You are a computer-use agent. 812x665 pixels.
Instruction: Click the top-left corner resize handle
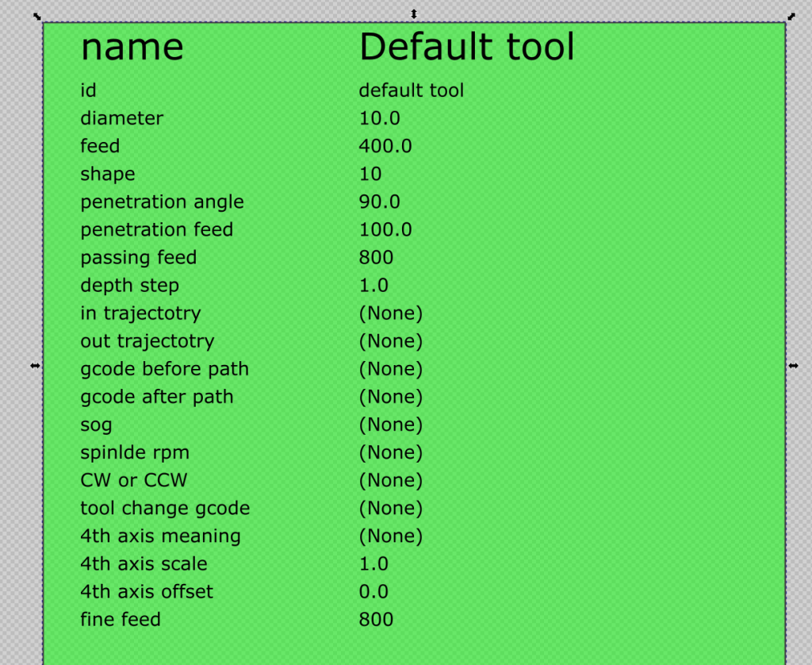click(36, 16)
